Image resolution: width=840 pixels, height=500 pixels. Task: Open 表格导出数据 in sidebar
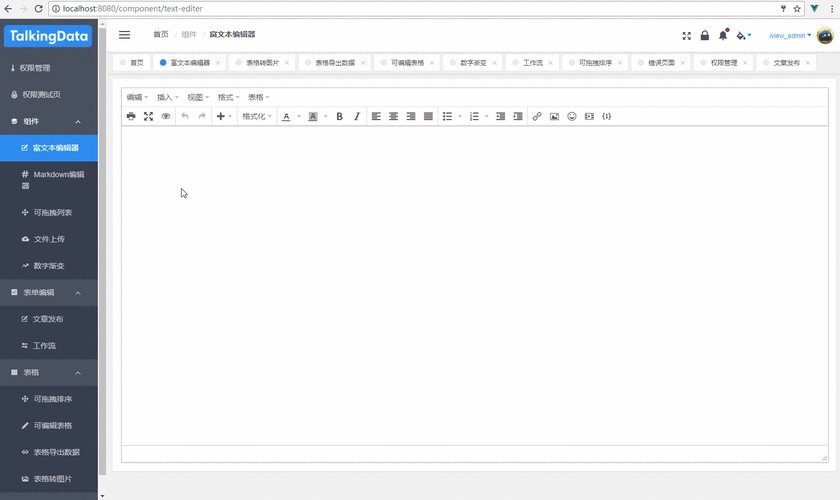[x=49, y=452]
